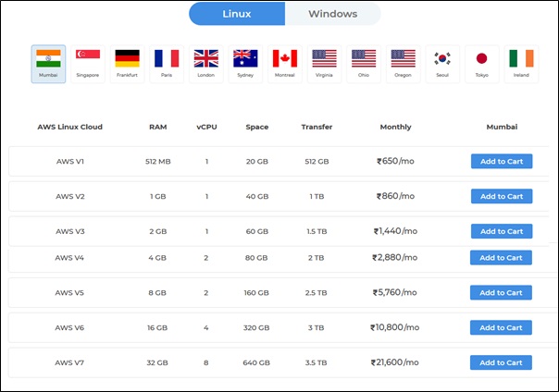Click the 1.5 TB transfer value

(x=317, y=231)
